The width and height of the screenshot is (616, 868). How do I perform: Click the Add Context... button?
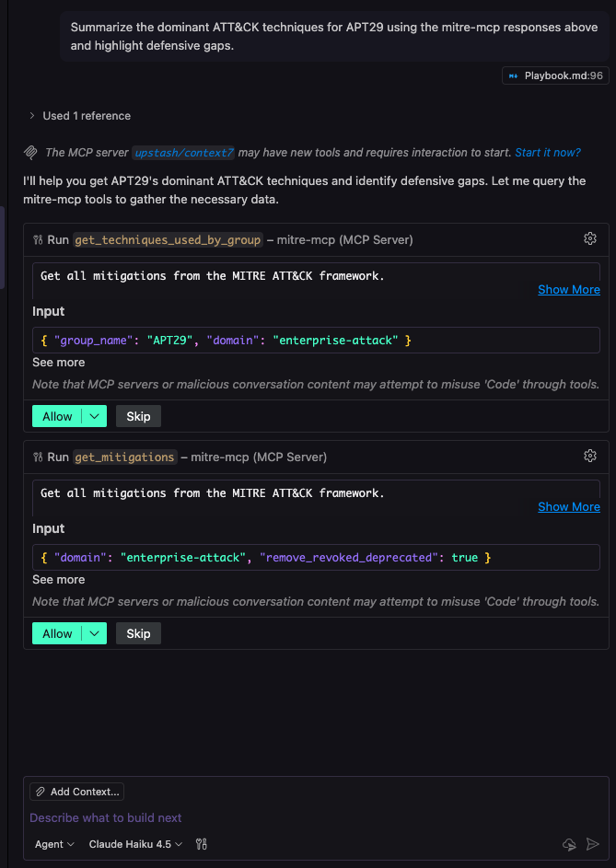pos(77,792)
